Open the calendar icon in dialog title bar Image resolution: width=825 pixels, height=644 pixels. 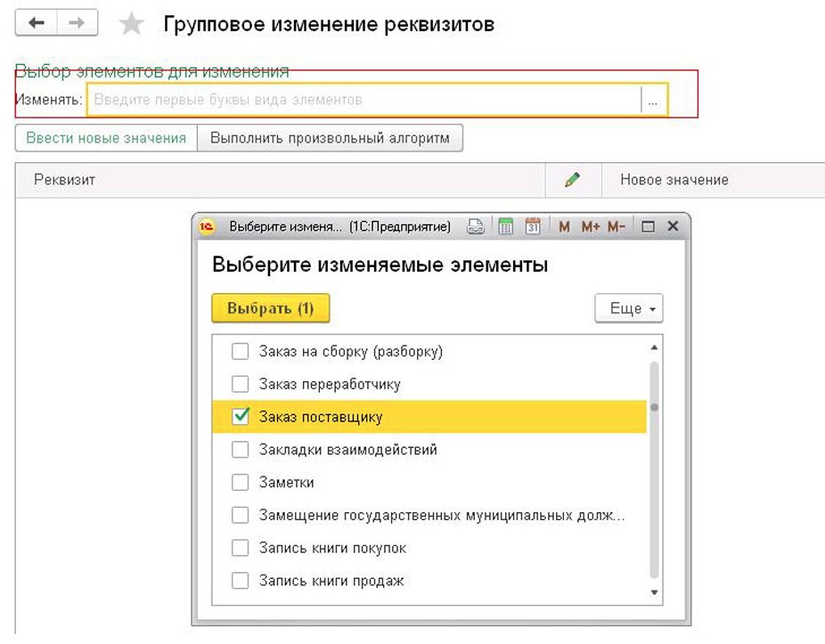[533, 227]
